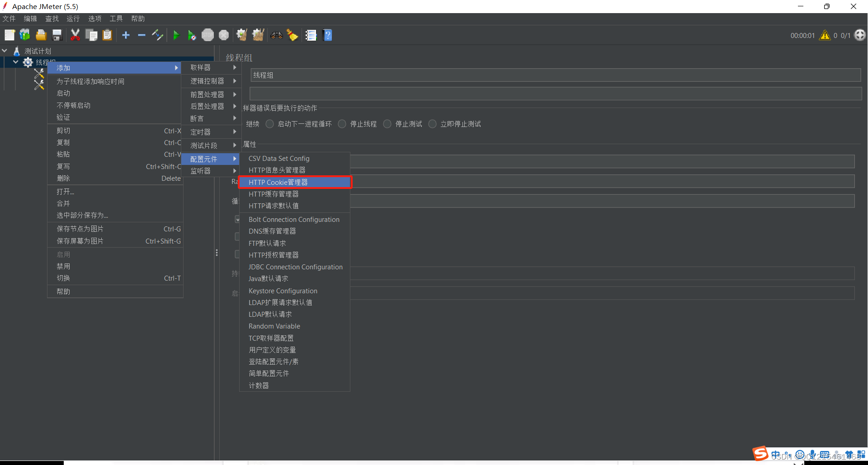Collapse the 测试计划 tree node chevron
The image size is (868, 465).
(5, 51)
